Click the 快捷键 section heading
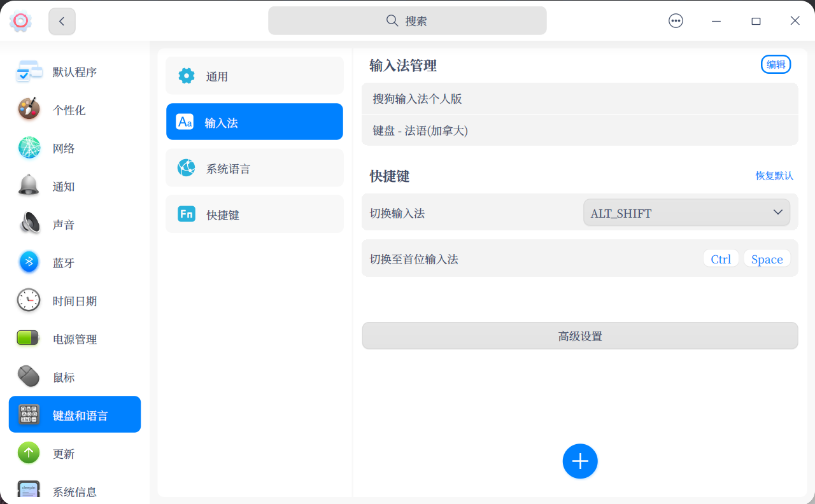 tap(390, 176)
